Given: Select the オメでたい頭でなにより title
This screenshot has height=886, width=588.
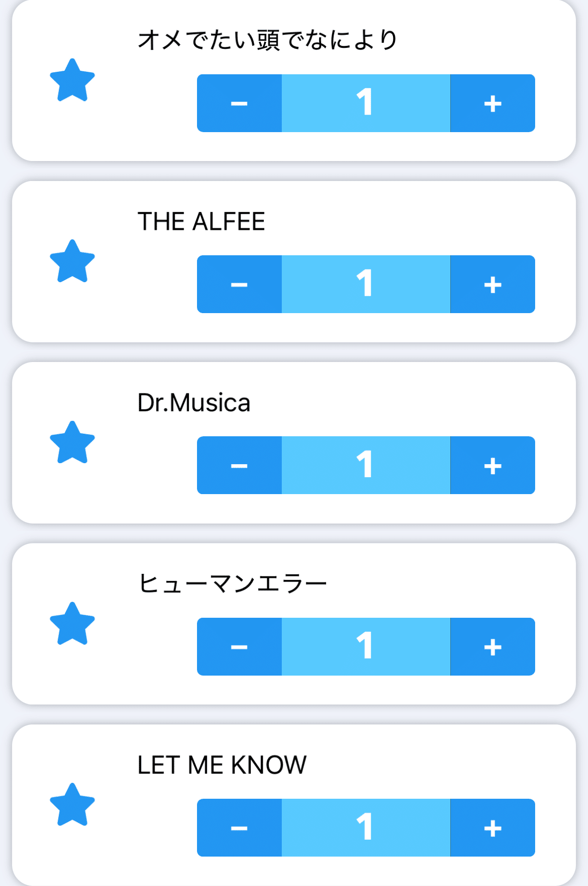Looking at the screenshot, I should point(267,40).
